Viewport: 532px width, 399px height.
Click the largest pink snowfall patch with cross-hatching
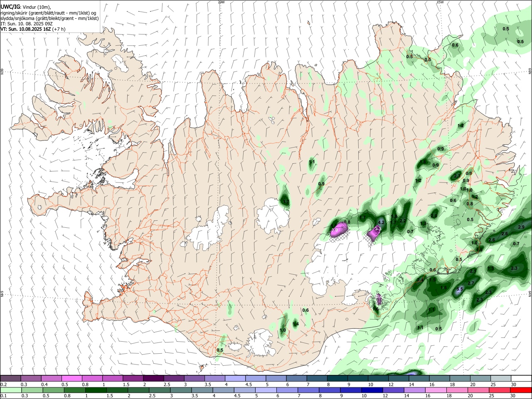click(x=339, y=230)
